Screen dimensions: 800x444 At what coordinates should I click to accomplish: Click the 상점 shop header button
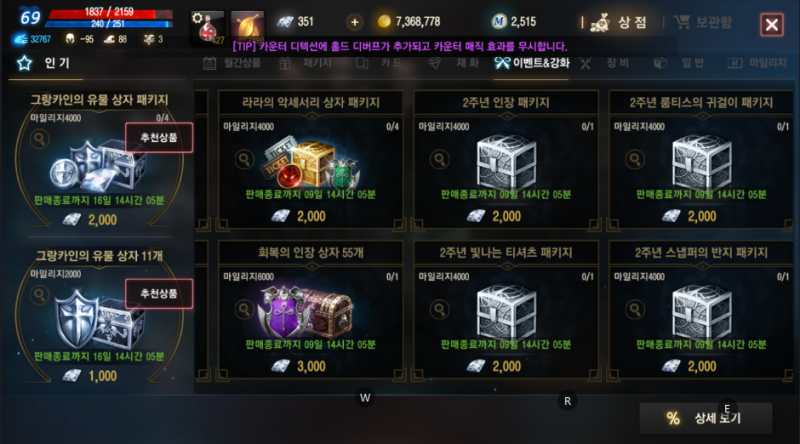tap(618, 22)
